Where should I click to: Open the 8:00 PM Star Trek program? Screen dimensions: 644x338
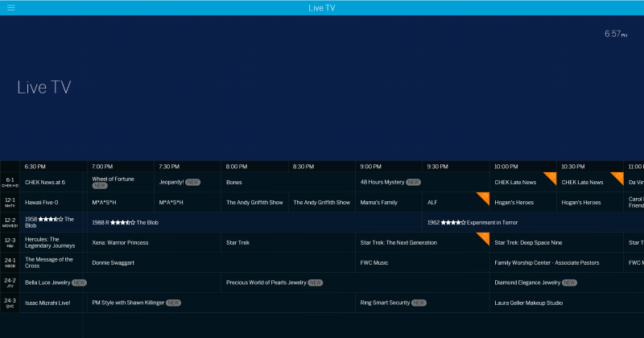[288, 243]
